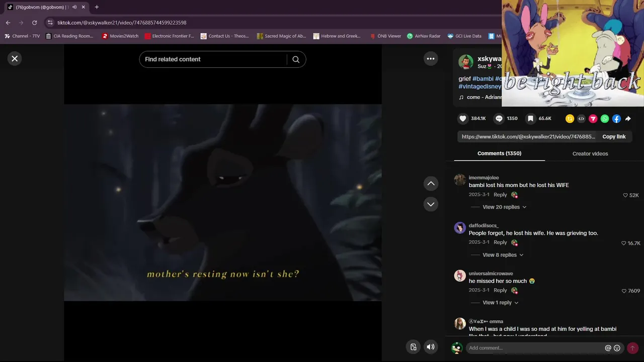Open the Hebrew and Greek bookmark
Viewport: 644px width, 362px height.
point(337,36)
